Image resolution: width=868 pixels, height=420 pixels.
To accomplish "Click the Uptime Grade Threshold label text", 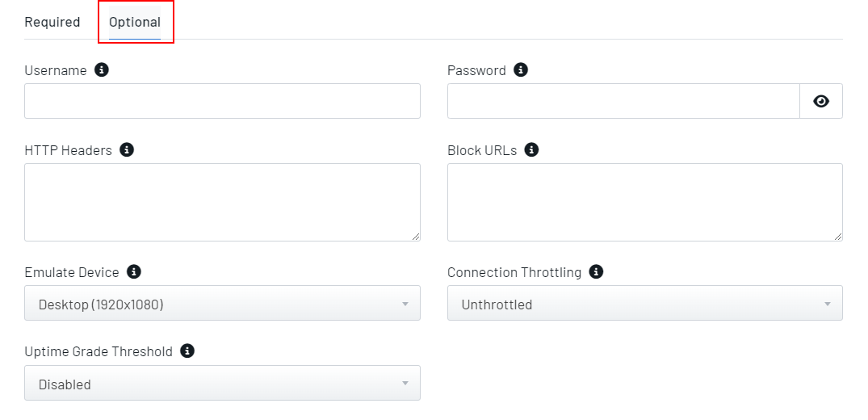I will point(99,352).
